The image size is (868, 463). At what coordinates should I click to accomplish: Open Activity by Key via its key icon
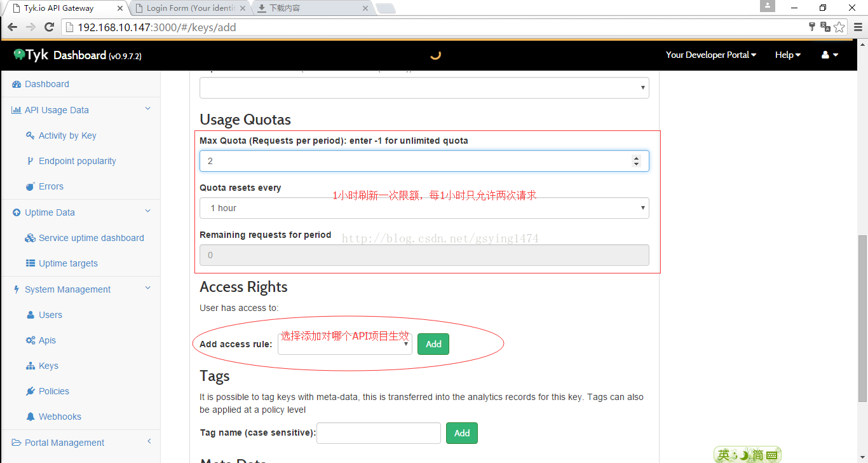(30, 135)
